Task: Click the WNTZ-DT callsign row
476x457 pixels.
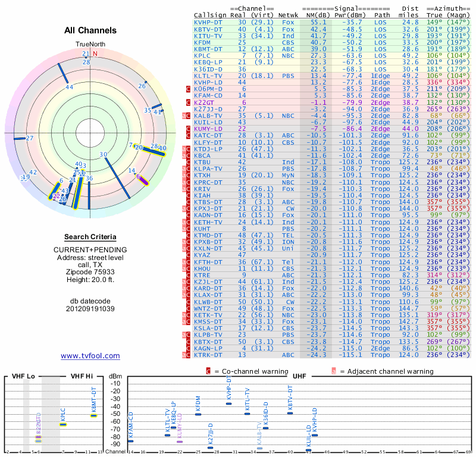Action: click(x=332, y=308)
